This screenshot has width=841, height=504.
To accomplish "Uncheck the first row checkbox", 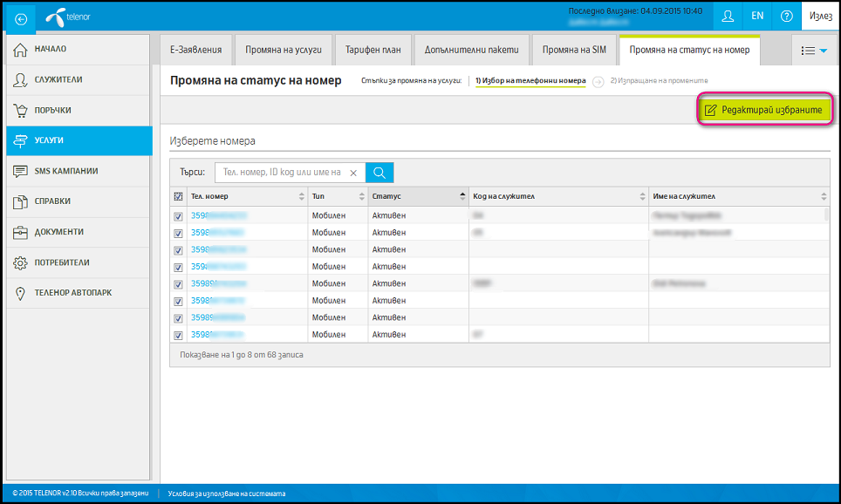I will 178,216.
